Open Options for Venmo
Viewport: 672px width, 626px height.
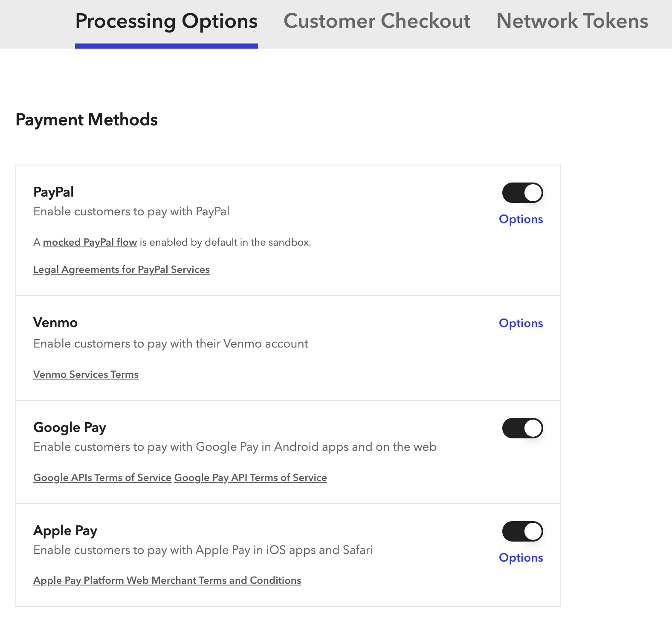click(521, 323)
